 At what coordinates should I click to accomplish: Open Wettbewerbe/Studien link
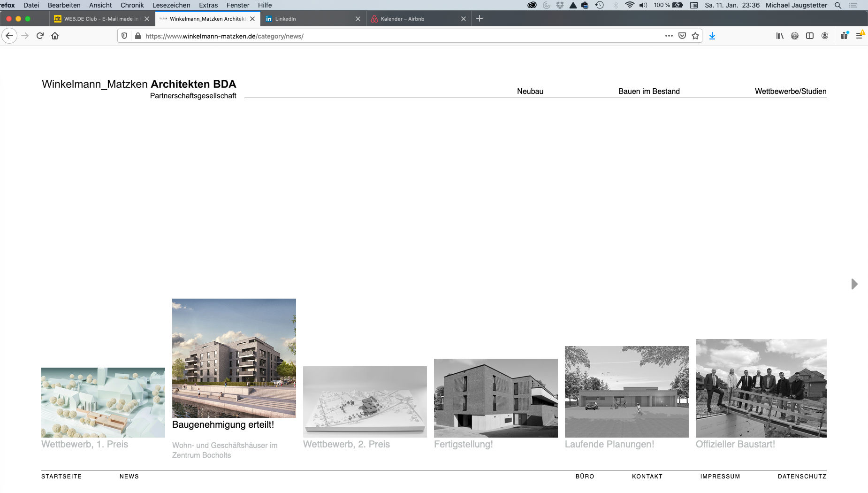(791, 91)
